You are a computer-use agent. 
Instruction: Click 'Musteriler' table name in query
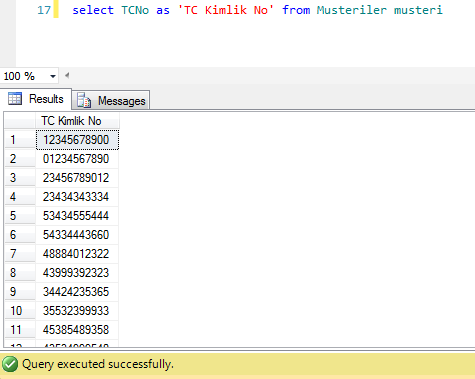[x=352, y=10]
